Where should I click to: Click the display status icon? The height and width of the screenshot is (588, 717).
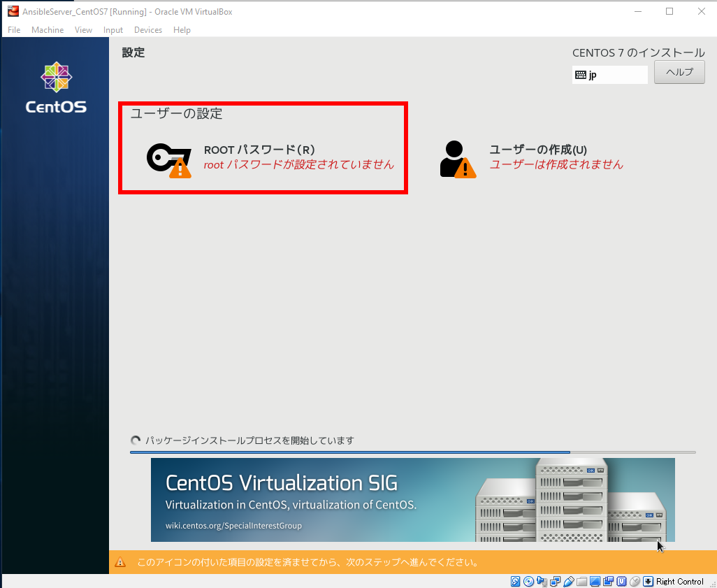click(x=595, y=581)
